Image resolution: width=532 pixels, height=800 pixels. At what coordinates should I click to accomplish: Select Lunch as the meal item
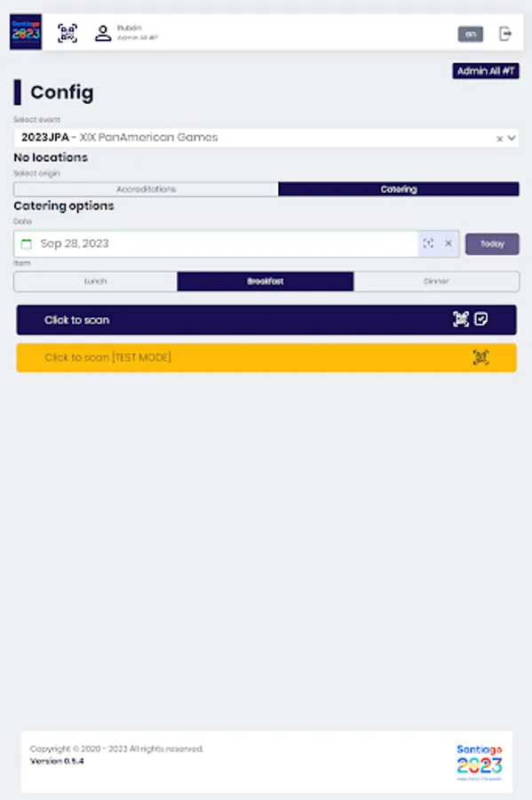coord(94,281)
